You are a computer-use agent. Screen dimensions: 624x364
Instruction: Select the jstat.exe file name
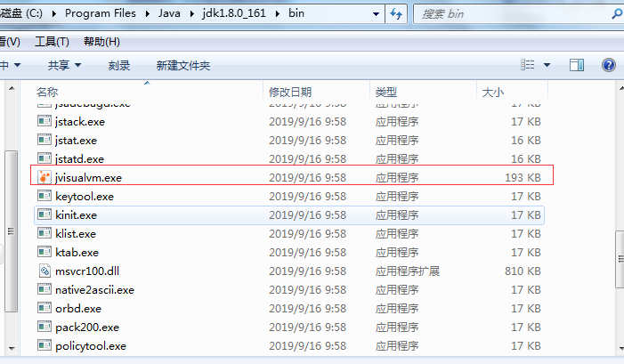click(x=76, y=140)
